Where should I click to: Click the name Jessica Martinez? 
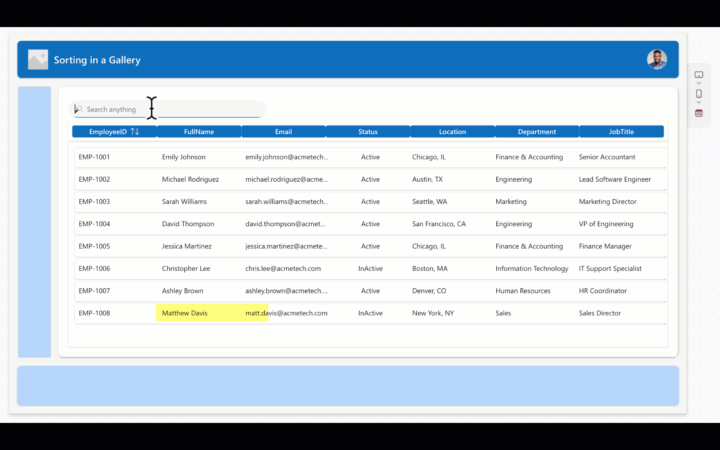click(186, 246)
